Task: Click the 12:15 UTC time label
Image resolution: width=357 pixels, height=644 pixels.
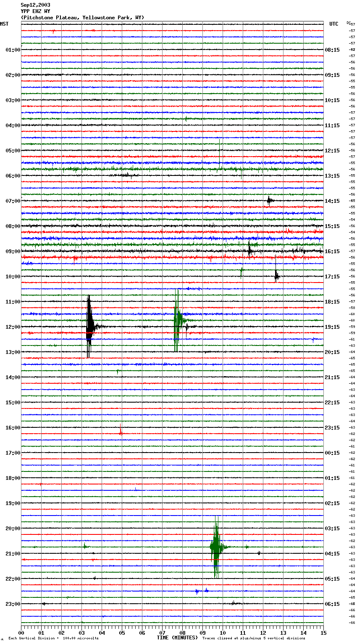Action: click(x=332, y=151)
